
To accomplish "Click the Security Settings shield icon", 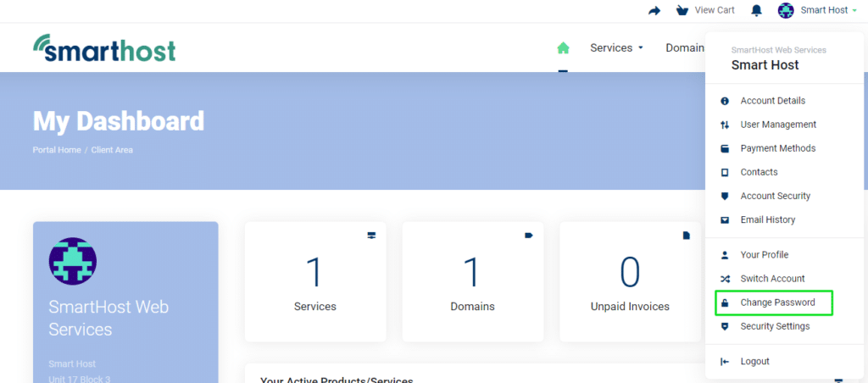I will (x=725, y=326).
